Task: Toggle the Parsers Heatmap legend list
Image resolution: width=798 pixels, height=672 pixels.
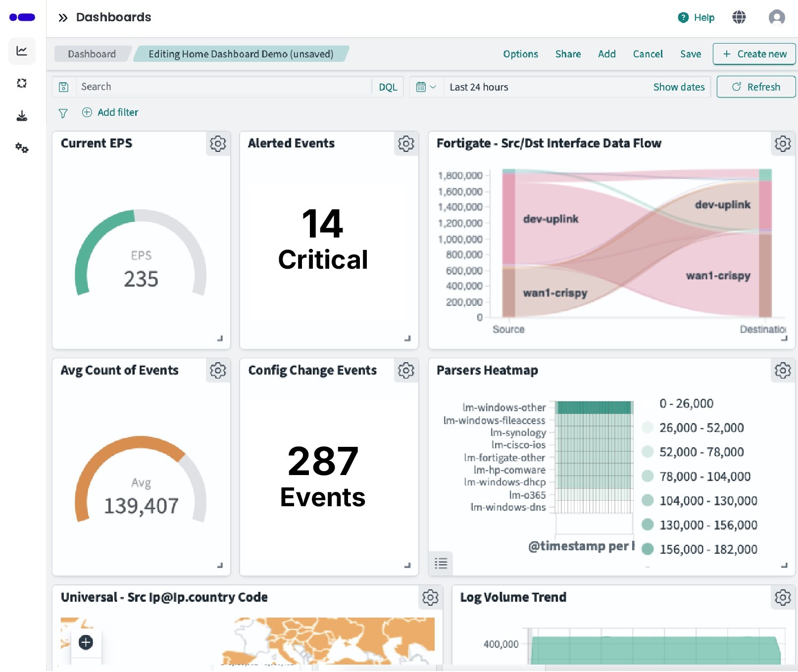Action: (x=441, y=563)
